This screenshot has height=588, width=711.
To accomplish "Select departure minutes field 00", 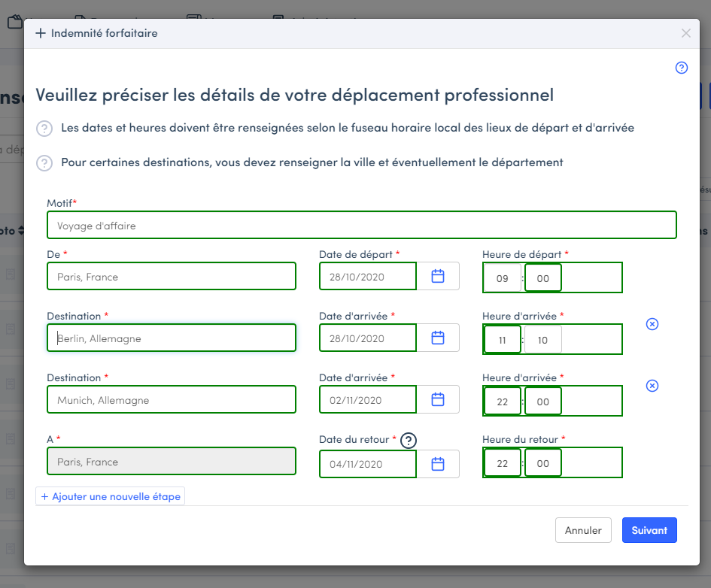I will point(542,278).
